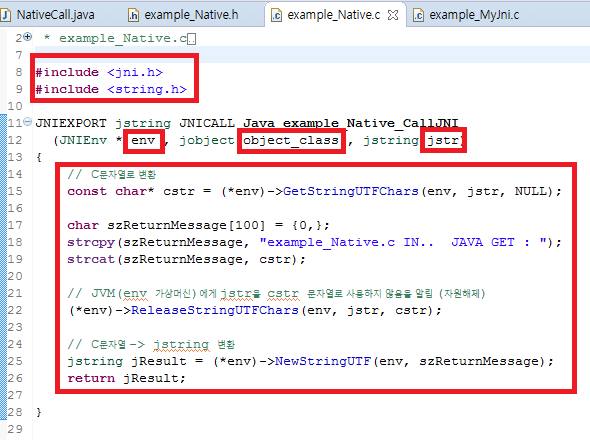Click the '#include <jni.h>' line
590x440 pixels.
pos(99,72)
